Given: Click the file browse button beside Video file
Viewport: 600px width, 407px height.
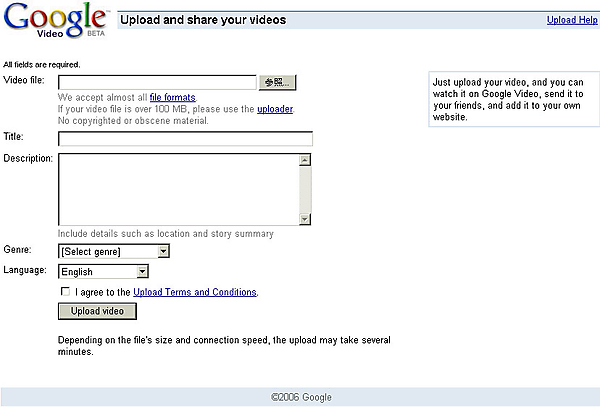Looking at the screenshot, I should point(277,82).
